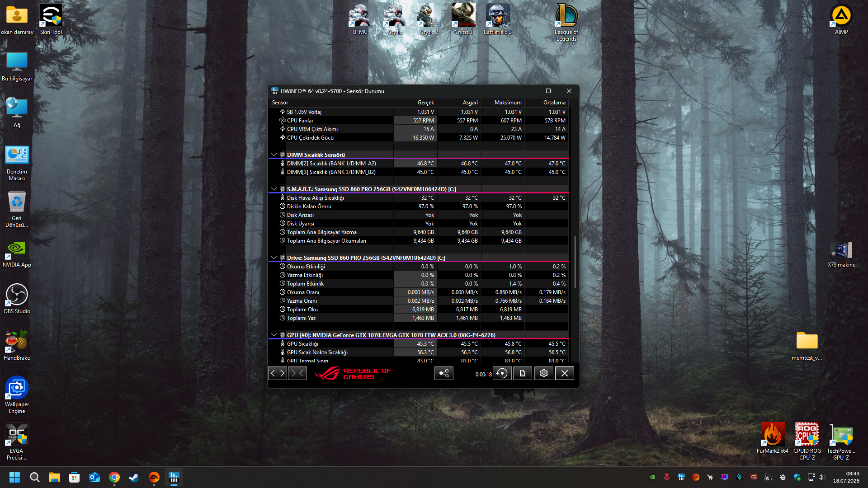Open the Geri Dönüşüm recycle bin

[17, 209]
